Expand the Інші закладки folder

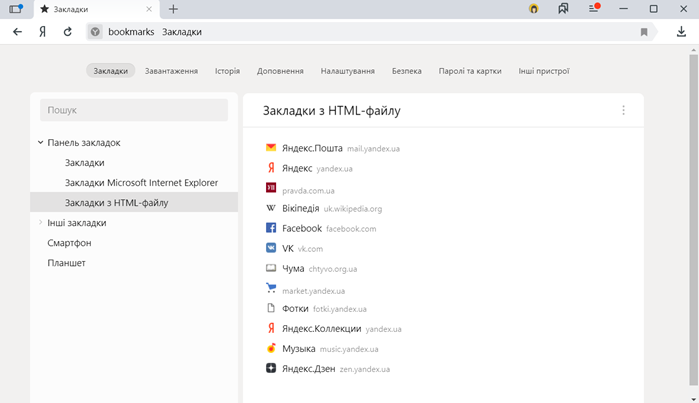[40, 222]
